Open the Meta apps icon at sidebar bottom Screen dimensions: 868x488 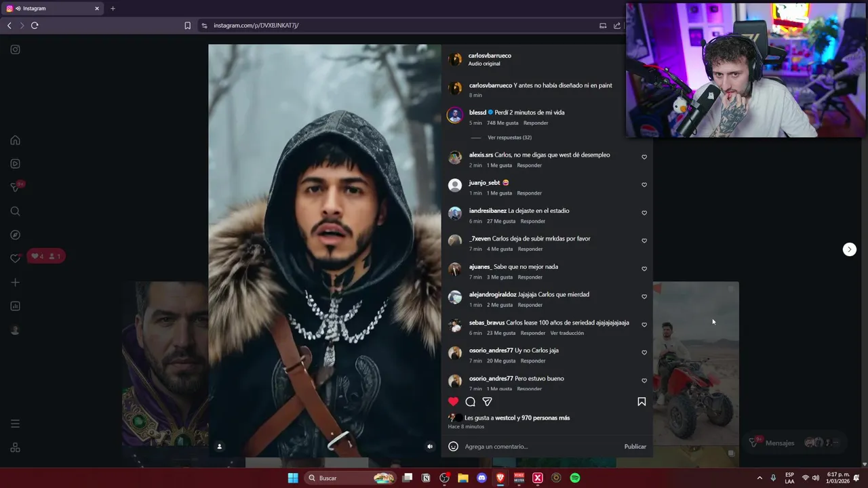pos(15,447)
